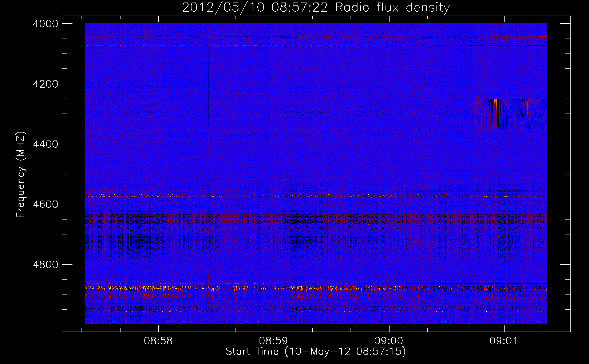Click the 09:01 time axis label
The image size is (589, 364).
click(504, 341)
